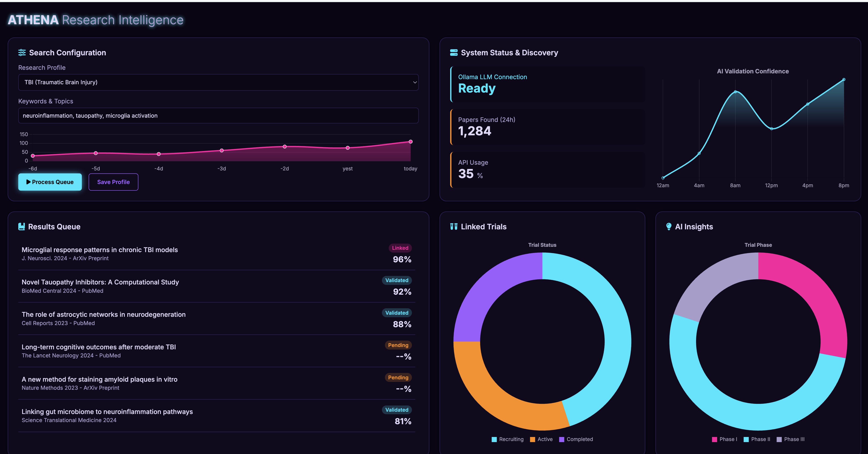Click the Ollama LLM Connection Ready card
The height and width of the screenshot is (454, 868).
tap(547, 84)
